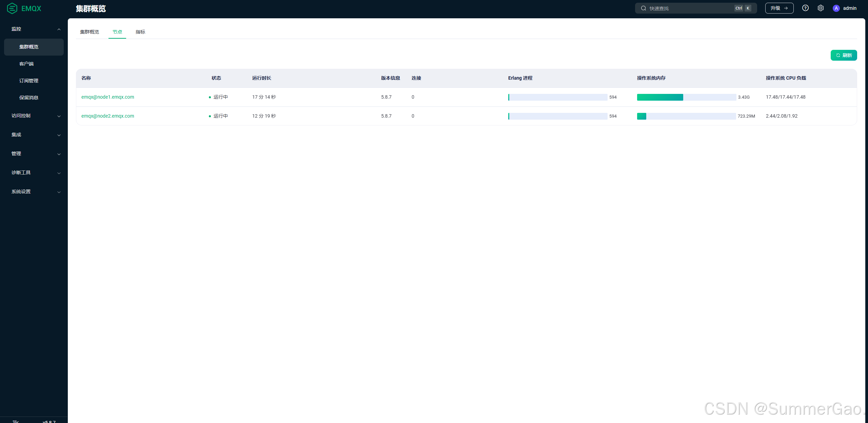Click node2 Erlang process progress bar

click(558, 116)
